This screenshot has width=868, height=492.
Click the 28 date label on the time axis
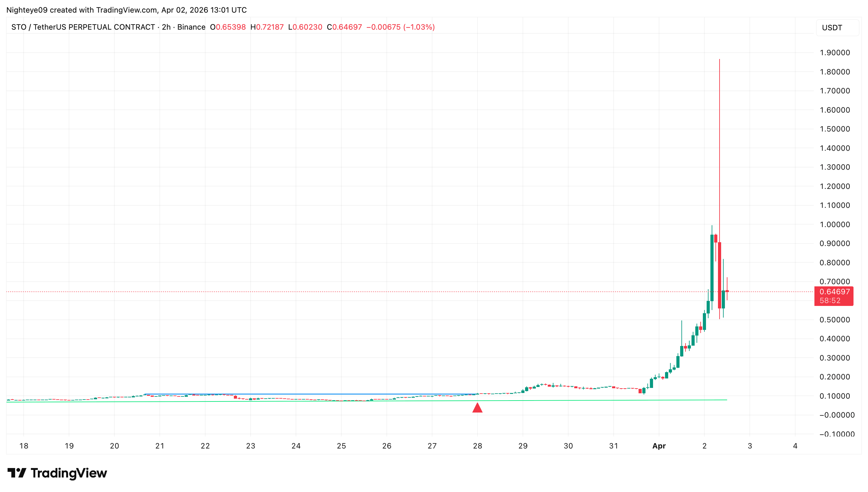tap(477, 446)
